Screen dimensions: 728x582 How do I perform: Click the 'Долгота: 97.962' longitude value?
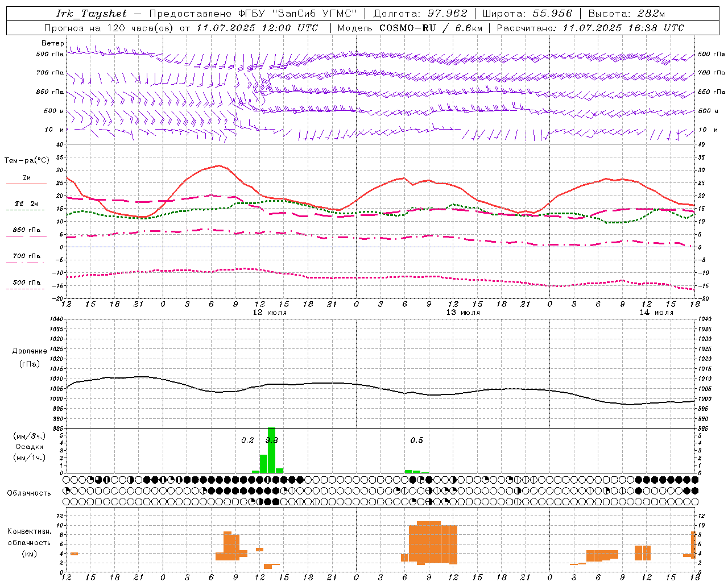[x=420, y=14]
